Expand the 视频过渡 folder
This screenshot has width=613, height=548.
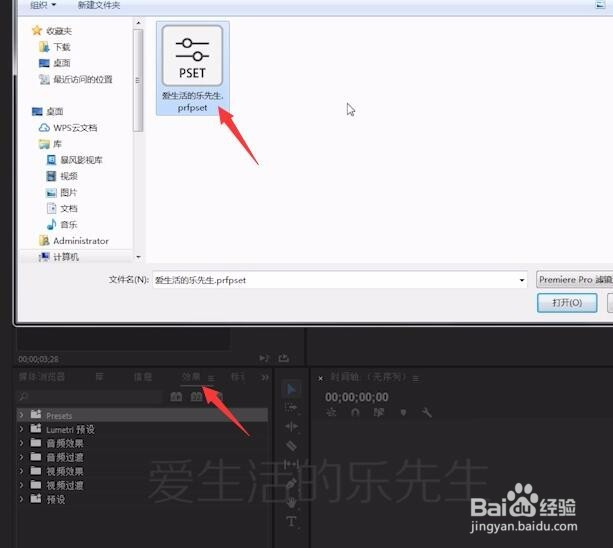coord(21,485)
